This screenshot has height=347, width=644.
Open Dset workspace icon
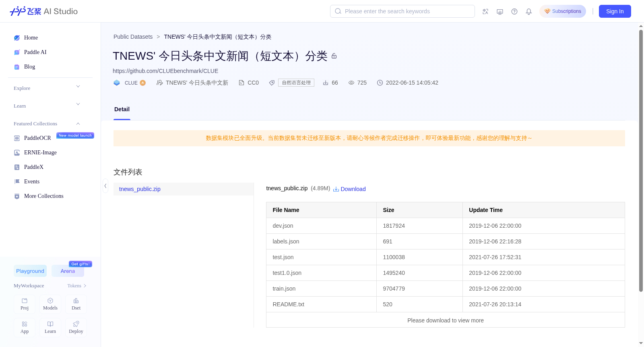tap(76, 304)
